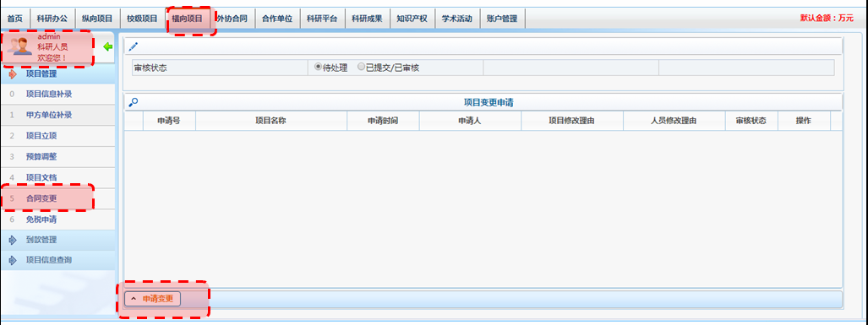Click the 项目信息查询 arrow icon

(14, 260)
